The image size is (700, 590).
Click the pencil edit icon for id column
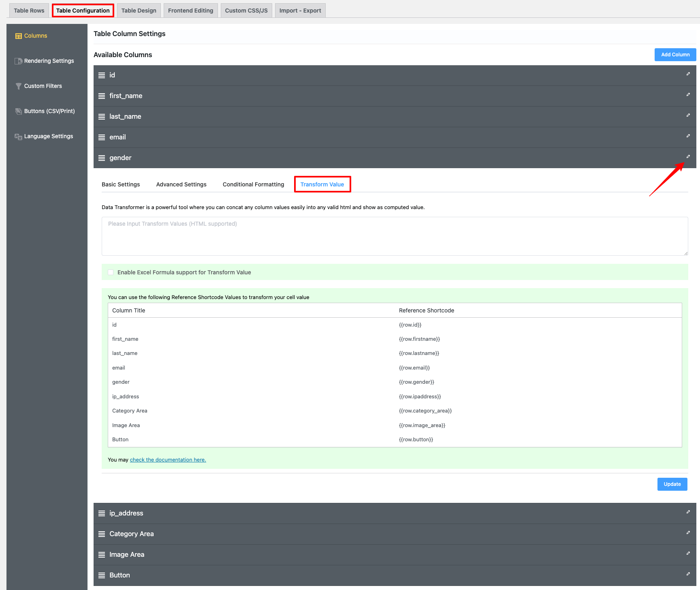point(688,74)
